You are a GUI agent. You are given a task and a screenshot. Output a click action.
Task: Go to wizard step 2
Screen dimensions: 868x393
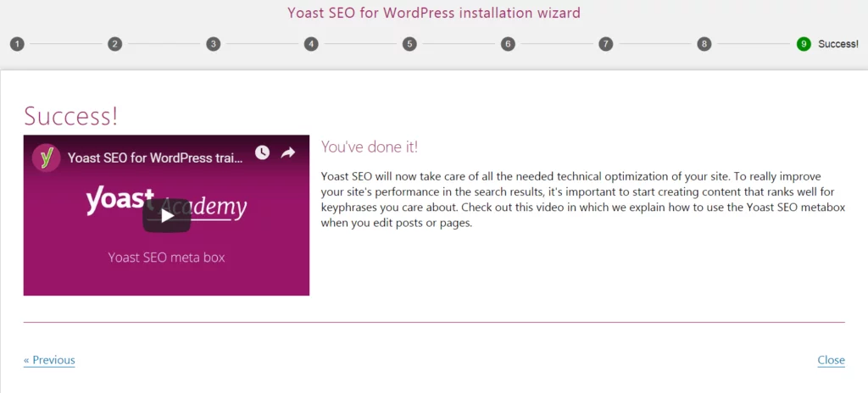(x=114, y=44)
